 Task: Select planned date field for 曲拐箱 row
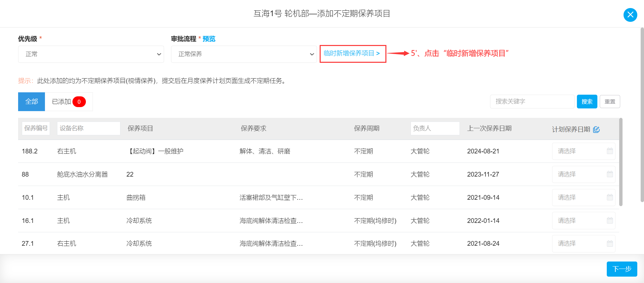584,197
